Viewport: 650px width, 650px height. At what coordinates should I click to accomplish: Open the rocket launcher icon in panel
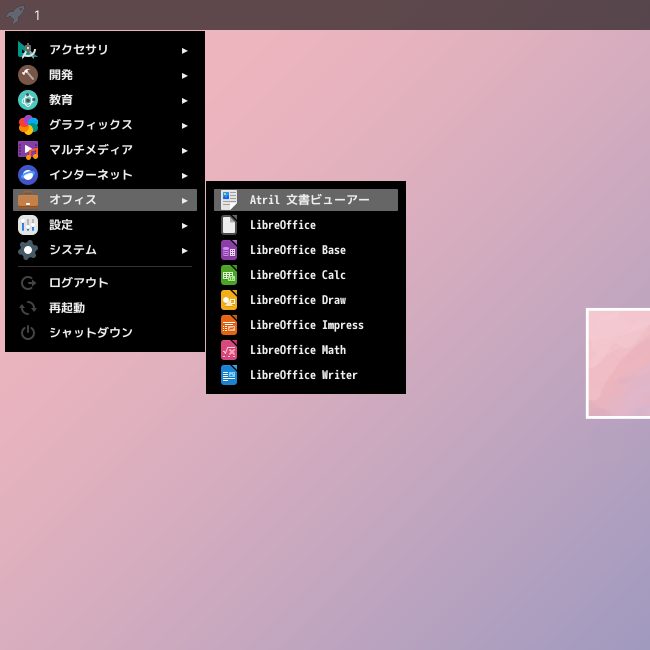[x=15, y=15]
